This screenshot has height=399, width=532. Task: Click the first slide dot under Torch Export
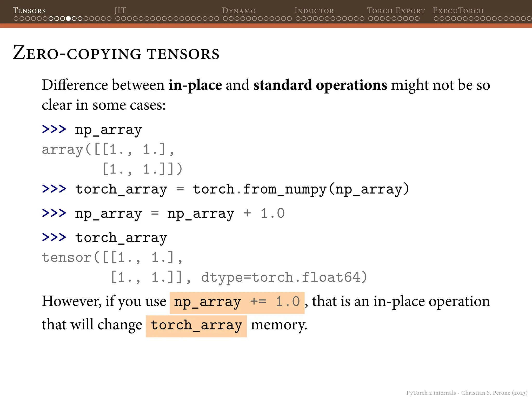pyautogui.click(x=371, y=19)
